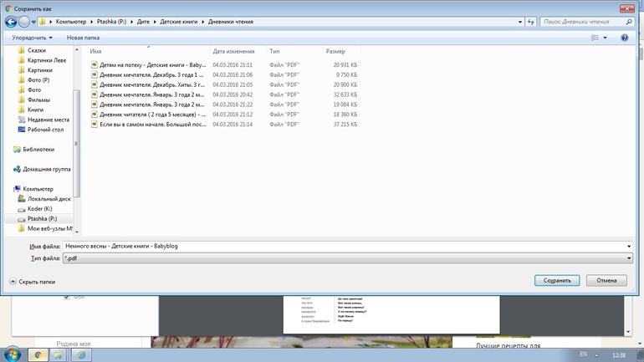Open the Библиотеки libraries node

tap(38, 150)
